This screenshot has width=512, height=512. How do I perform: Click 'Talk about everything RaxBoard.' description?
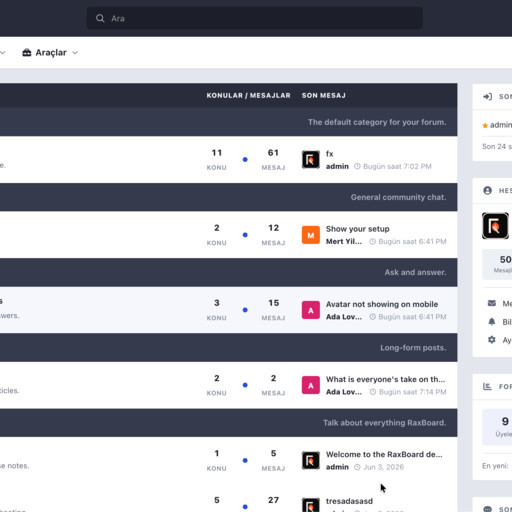(x=385, y=423)
